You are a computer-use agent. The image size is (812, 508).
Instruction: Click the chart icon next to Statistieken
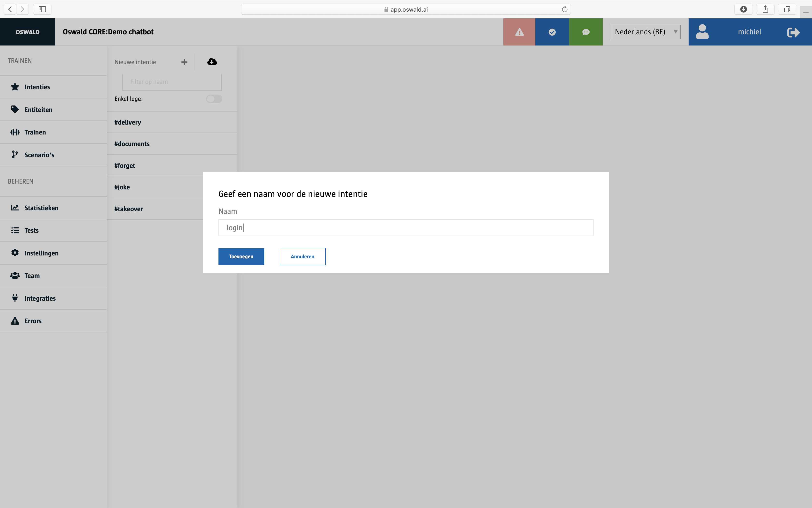click(x=15, y=208)
